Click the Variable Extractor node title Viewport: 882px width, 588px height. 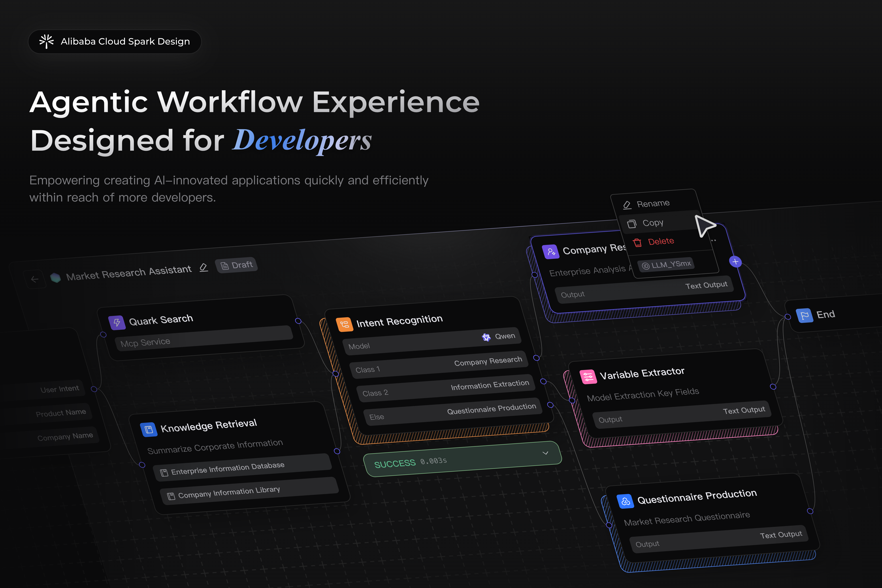(642, 373)
